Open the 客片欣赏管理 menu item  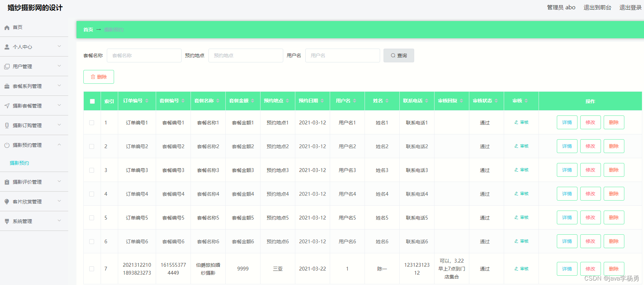[x=34, y=202]
